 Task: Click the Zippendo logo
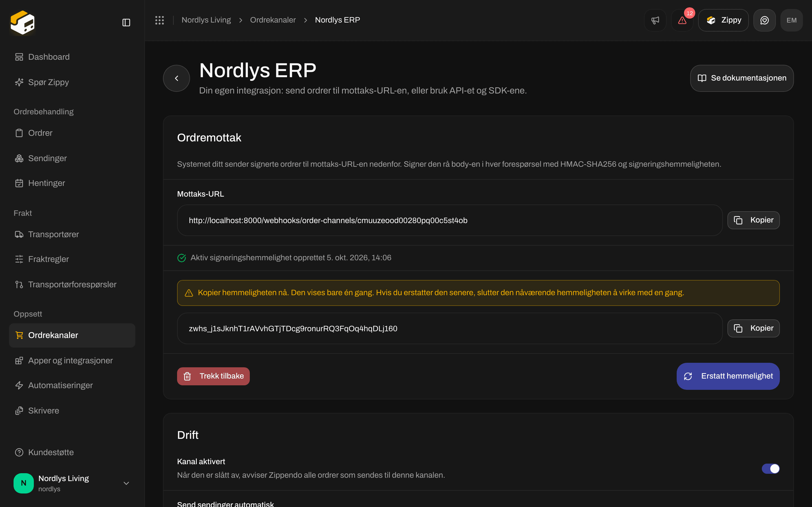coord(23,23)
